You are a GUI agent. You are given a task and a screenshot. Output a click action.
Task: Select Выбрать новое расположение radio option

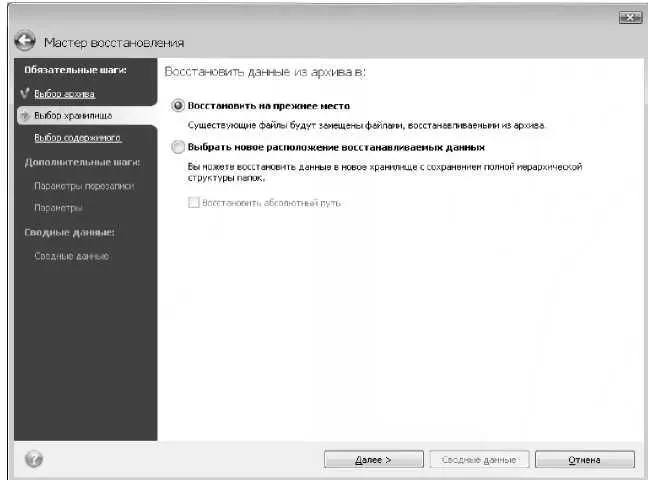[x=178, y=147]
